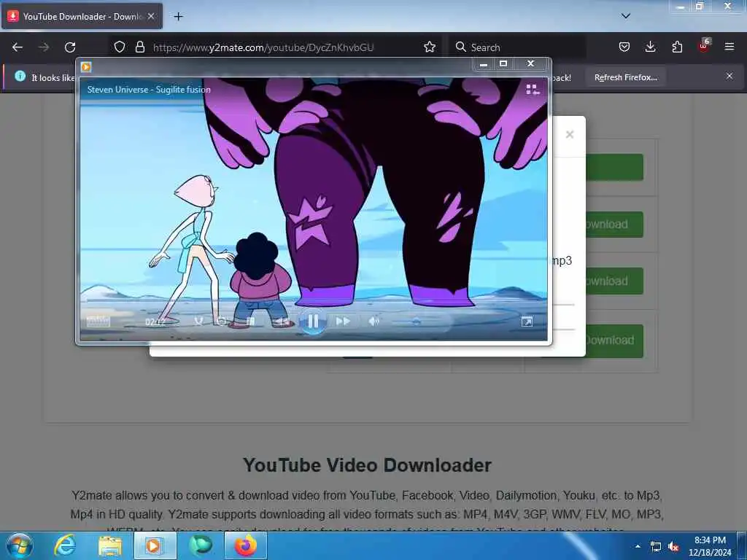Open Firefox Extensions menu

[x=677, y=47]
